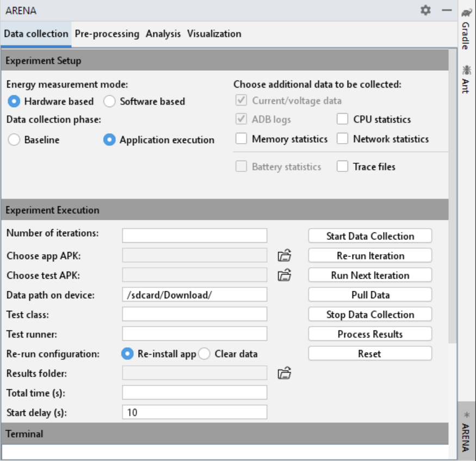This screenshot has width=476, height=461.
Task: Open the ARENA panel settings gear
Action: tap(425, 10)
